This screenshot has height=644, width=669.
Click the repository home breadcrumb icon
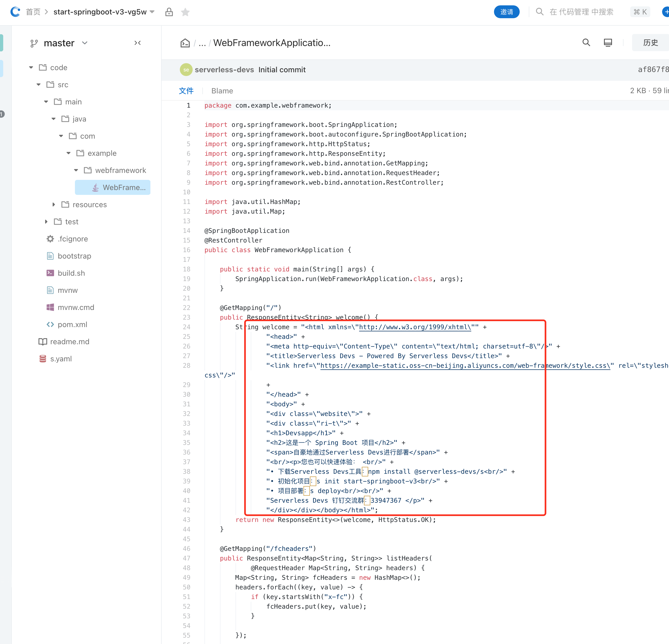coord(185,43)
